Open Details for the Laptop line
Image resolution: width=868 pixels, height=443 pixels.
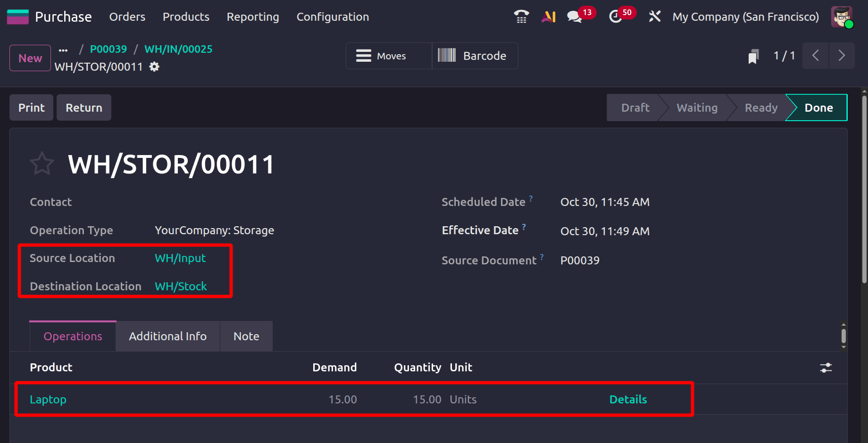pos(628,399)
